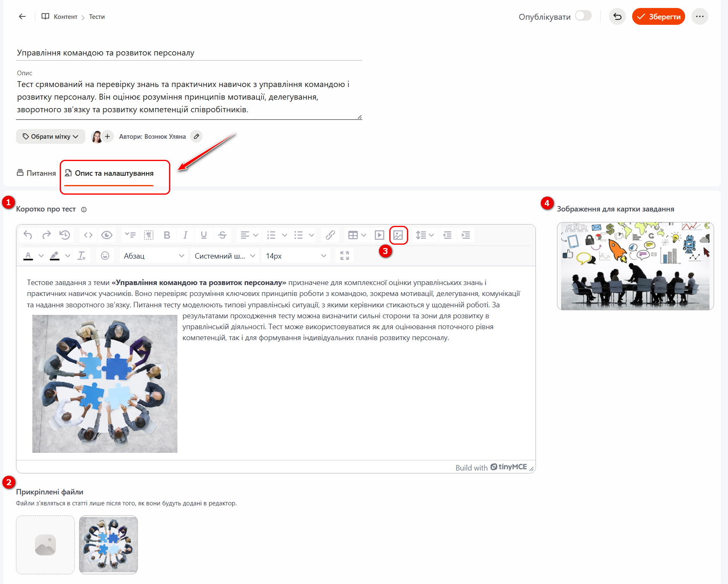Viewport: 728px width, 584px height.
Task: Toggle bold formatting in the editor
Action: (x=167, y=235)
